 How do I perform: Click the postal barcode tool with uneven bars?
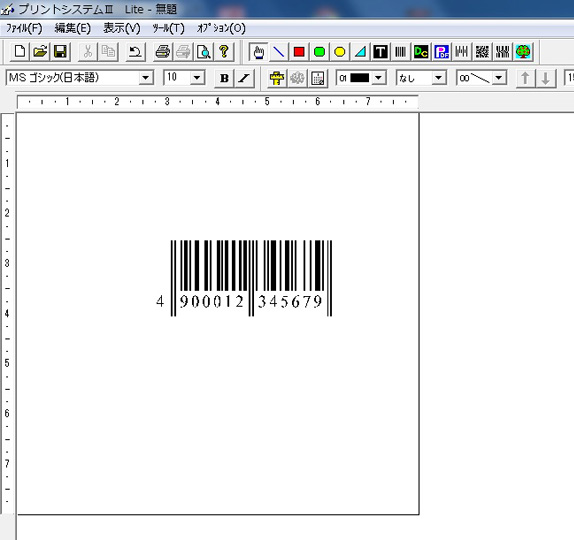coord(462,52)
